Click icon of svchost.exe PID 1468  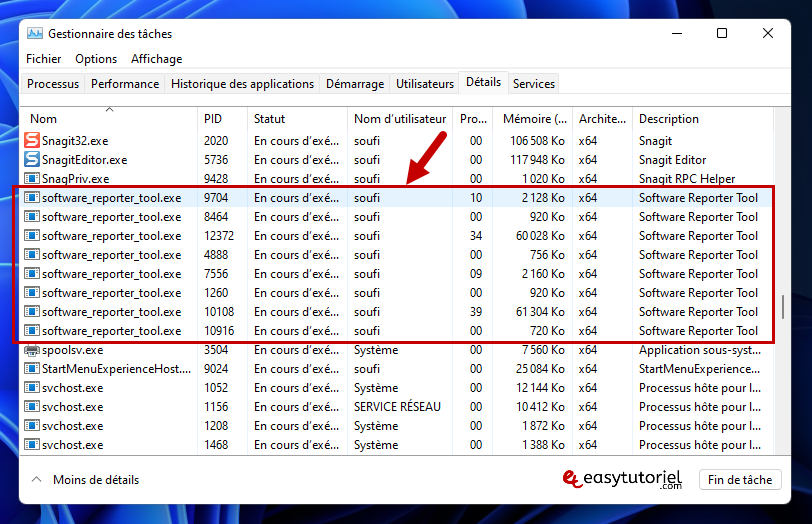[x=32, y=445]
